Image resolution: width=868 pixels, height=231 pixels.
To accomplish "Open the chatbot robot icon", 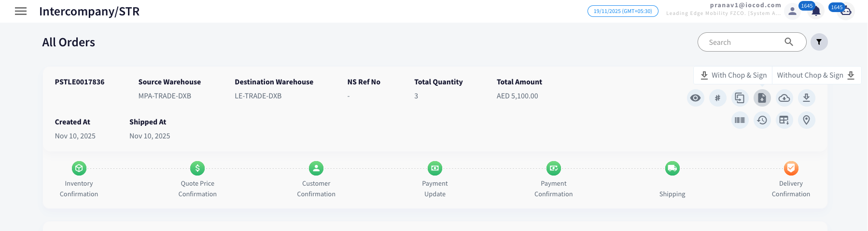I will (x=846, y=11).
